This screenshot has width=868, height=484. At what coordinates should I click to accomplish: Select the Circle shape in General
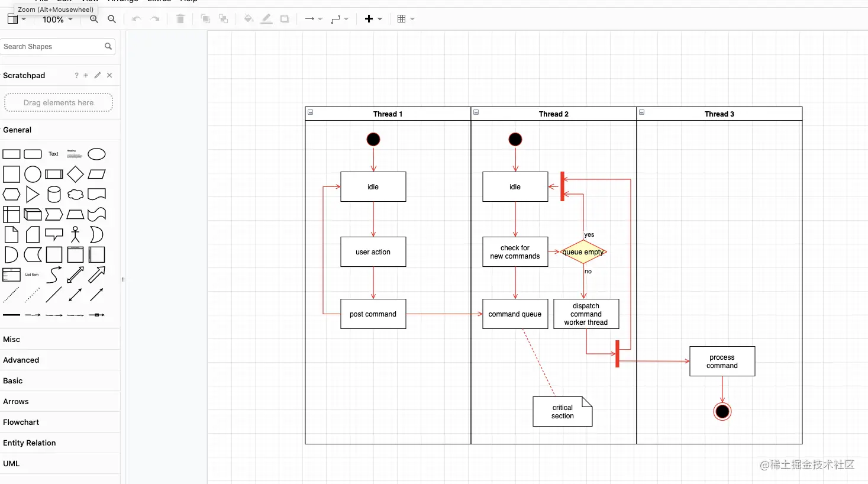click(33, 174)
